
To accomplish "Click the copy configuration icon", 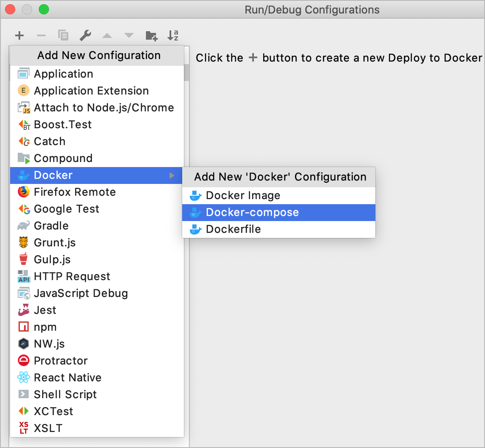I will click(63, 35).
